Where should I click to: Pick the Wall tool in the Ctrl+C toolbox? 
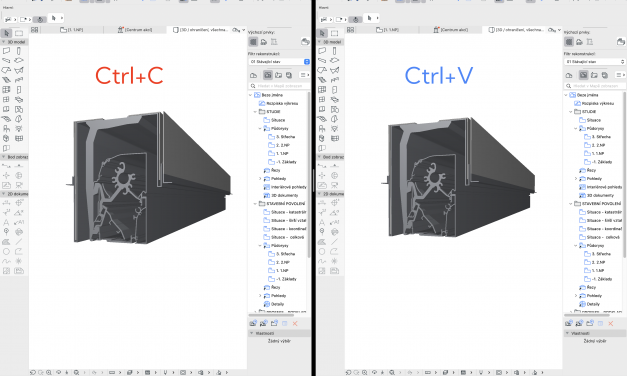point(6,51)
